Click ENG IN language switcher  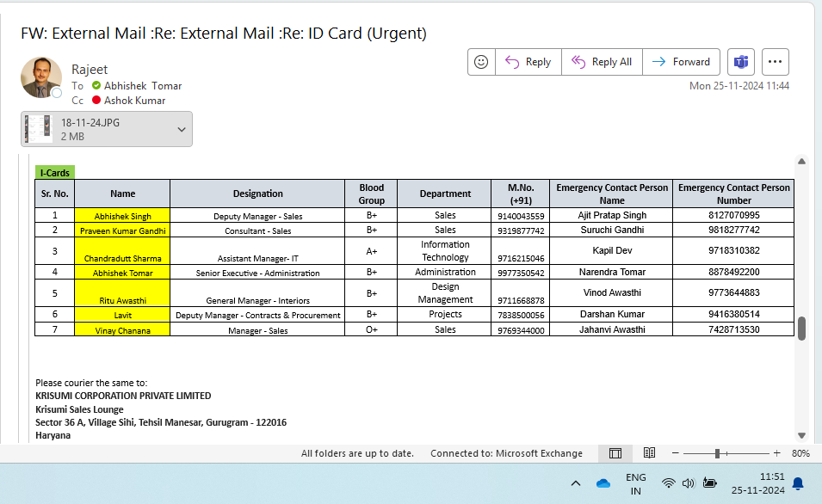(x=635, y=483)
